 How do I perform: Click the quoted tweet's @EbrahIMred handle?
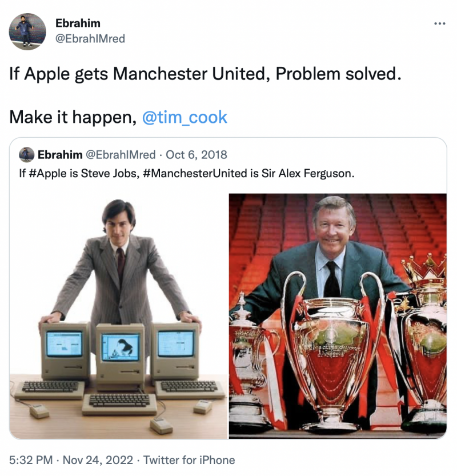tap(121, 155)
